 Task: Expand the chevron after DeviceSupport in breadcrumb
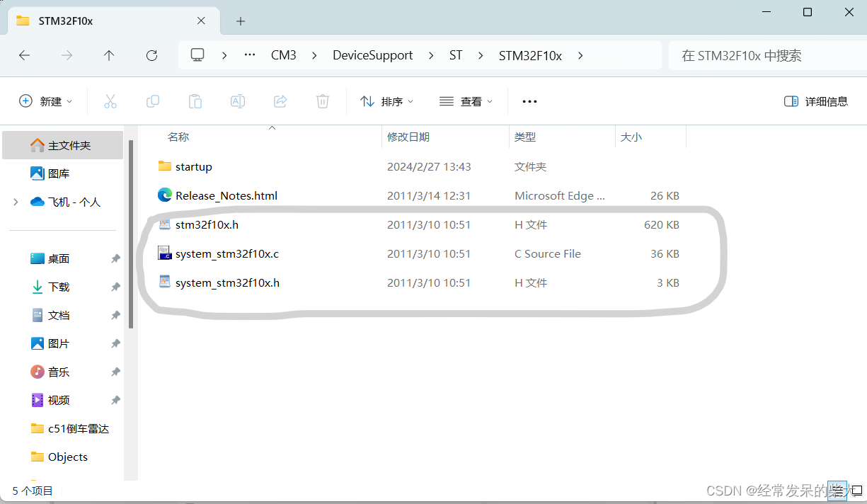tap(431, 55)
